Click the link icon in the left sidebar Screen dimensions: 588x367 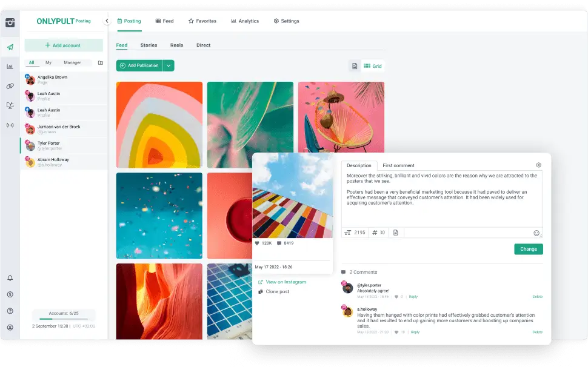click(9, 86)
